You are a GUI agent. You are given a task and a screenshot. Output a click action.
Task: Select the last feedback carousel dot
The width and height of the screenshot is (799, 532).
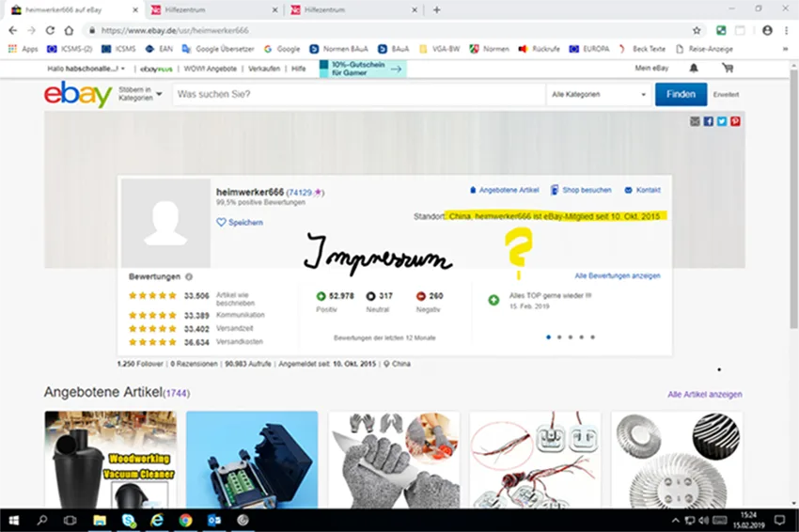coord(592,337)
